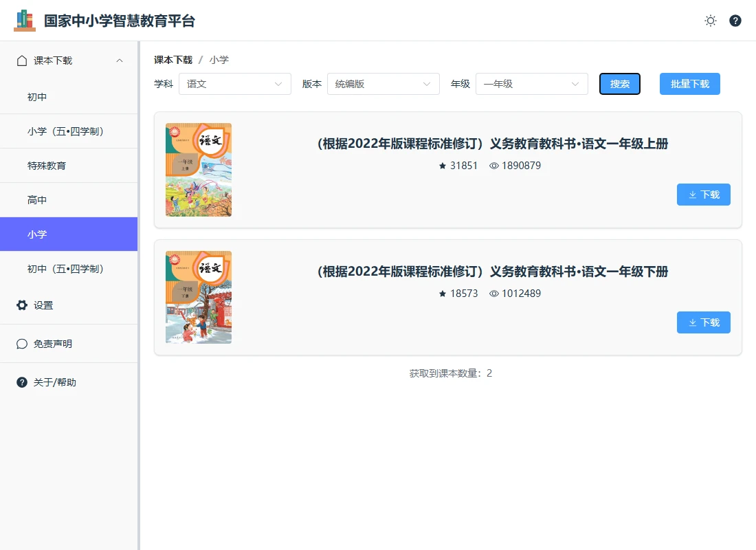Click the gear icon beside 设置

point(22,305)
